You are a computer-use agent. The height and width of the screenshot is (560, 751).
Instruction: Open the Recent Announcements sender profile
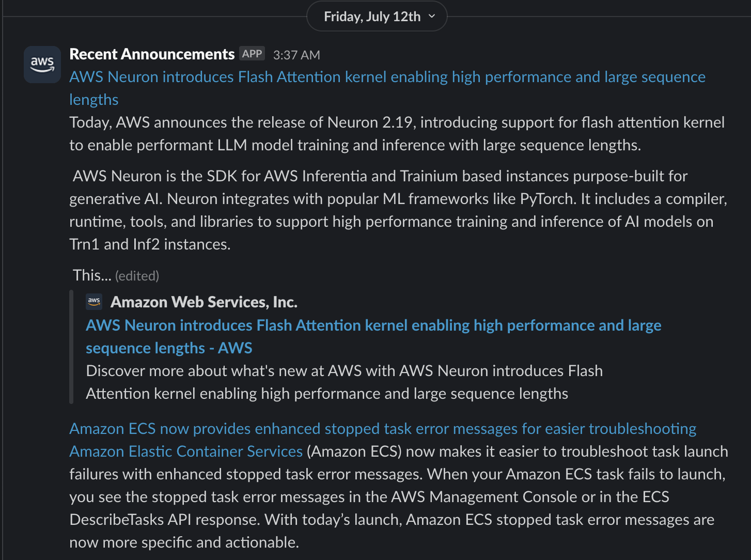tap(152, 54)
